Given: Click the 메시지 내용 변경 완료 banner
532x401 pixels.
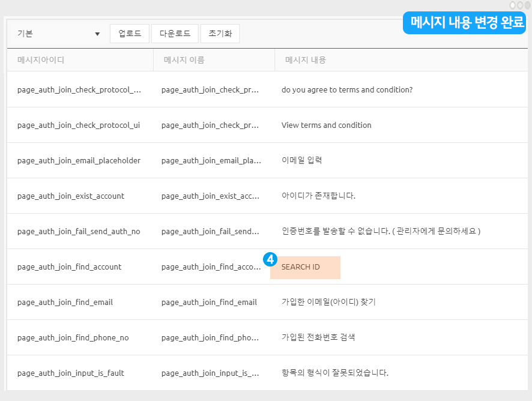Looking at the screenshot, I should tap(467, 23).
